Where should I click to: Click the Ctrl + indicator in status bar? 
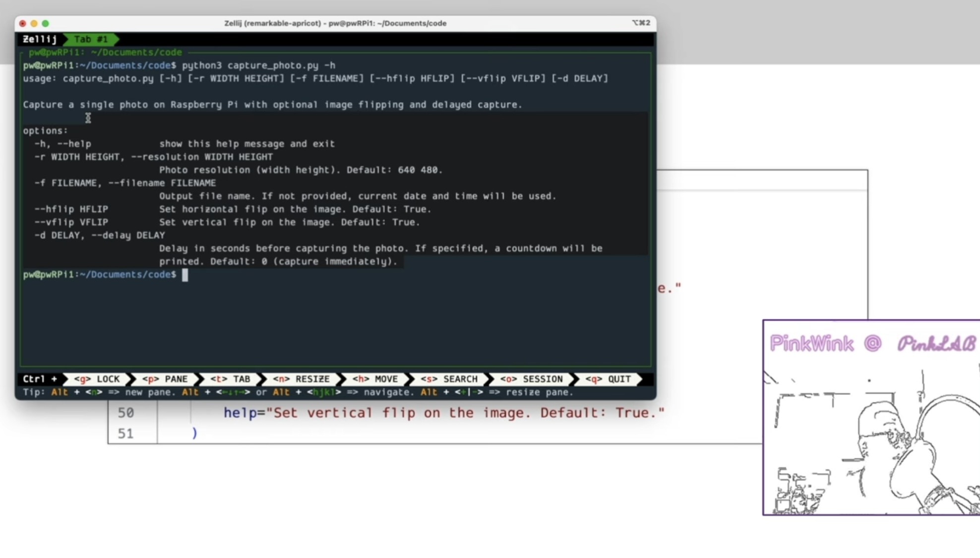tap(40, 379)
